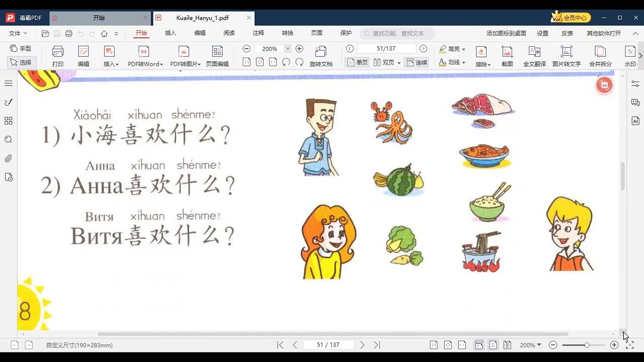This screenshot has width=644, height=362.
Task: Open 设置 settings
Action: [542, 33]
